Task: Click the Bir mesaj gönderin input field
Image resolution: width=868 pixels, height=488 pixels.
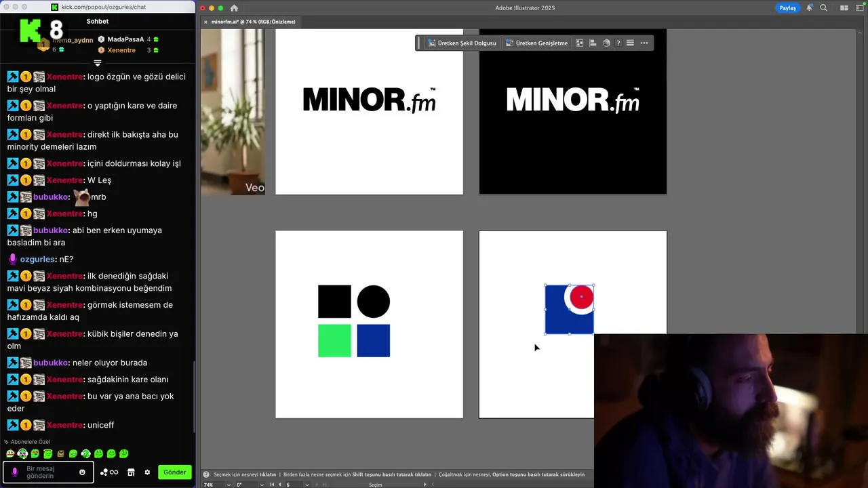Action: coord(49,472)
